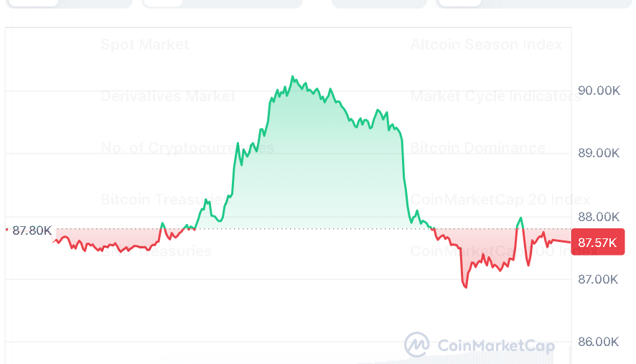Open the CoinMarketCap 100 Index link

[502, 251]
